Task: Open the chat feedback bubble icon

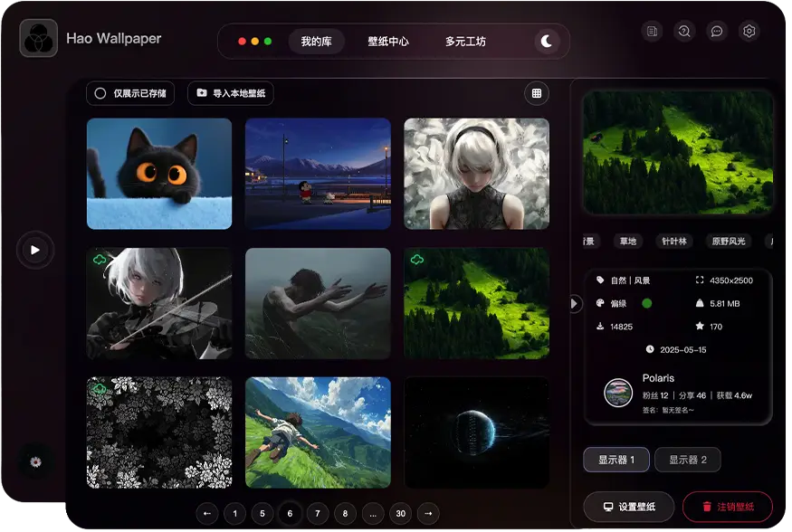Action: (716, 32)
